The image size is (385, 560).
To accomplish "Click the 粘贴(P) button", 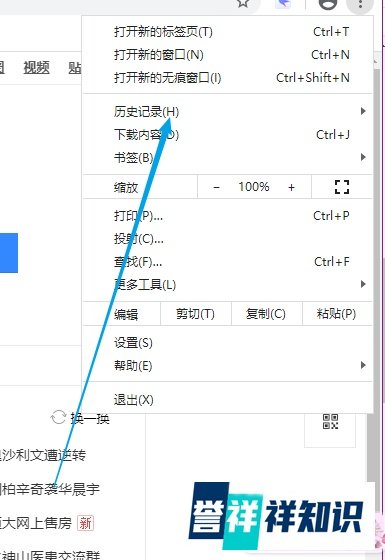I will (x=337, y=314).
